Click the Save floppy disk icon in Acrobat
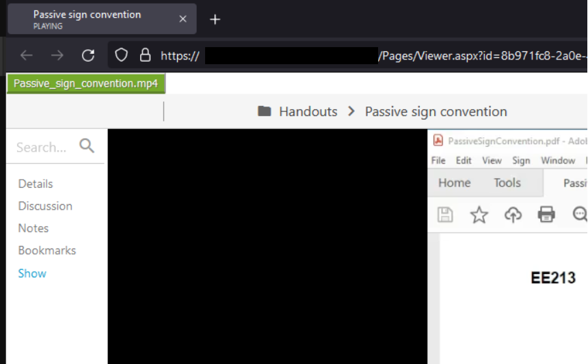Screen dimensions: 588x364 445,214
